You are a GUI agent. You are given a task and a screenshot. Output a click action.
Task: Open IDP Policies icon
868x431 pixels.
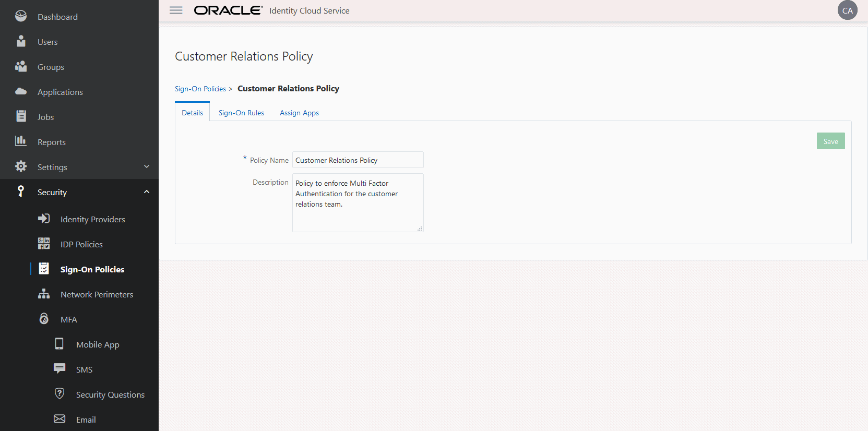tap(44, 244)
